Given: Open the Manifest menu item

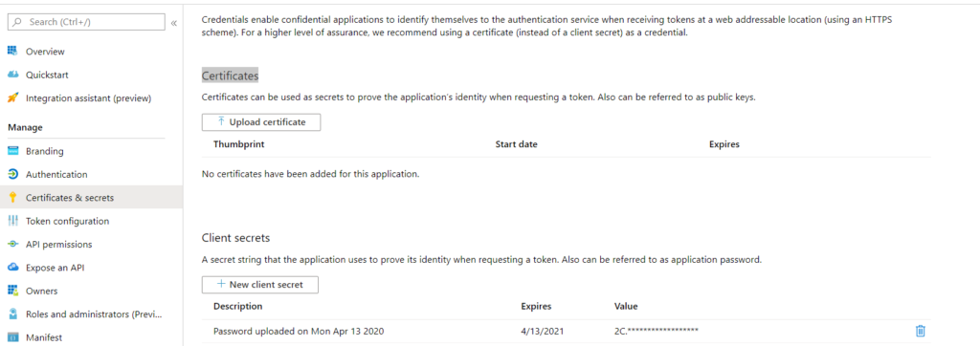Looking at the screenshot, I should click(91, 337).
